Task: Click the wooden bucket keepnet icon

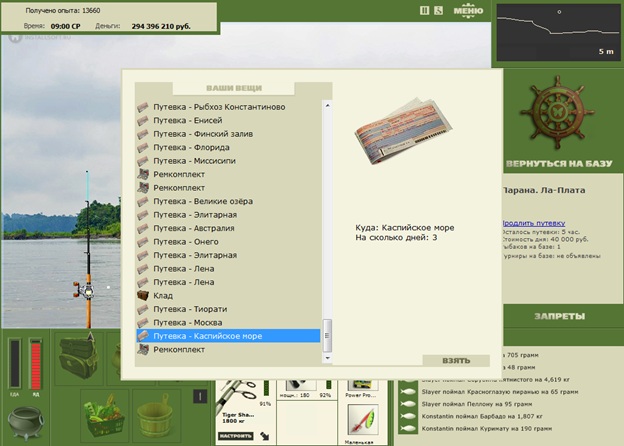Action: (x=156, y=416)
